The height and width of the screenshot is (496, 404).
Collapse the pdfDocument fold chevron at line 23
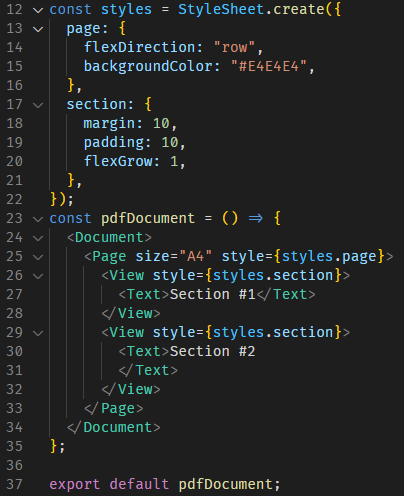pos(38,219)
